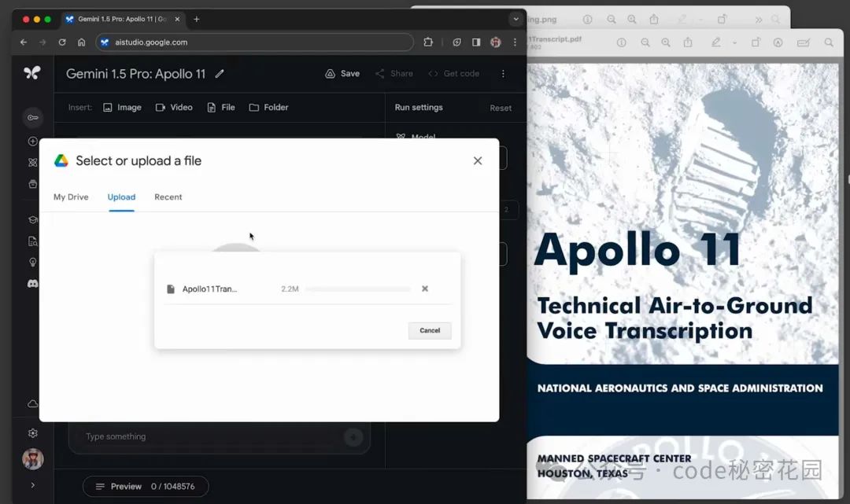Click the Chrome profile avatar
850x504 pixels.
click(x=496, y=42)
